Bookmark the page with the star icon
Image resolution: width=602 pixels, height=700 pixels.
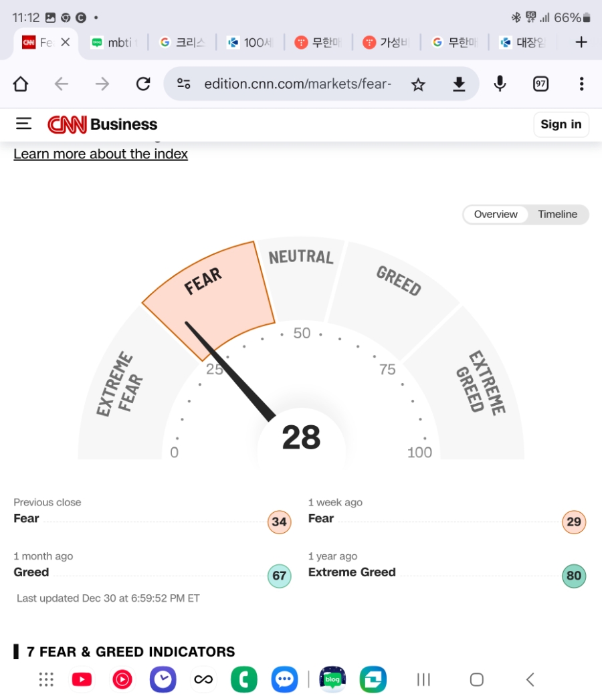click(x=418, y=84)
